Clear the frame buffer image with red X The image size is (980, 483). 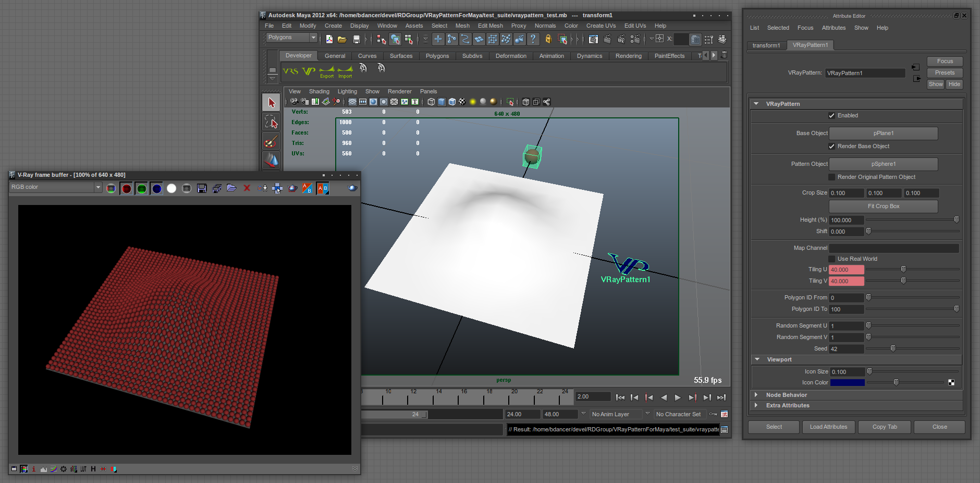pos(247,188)
